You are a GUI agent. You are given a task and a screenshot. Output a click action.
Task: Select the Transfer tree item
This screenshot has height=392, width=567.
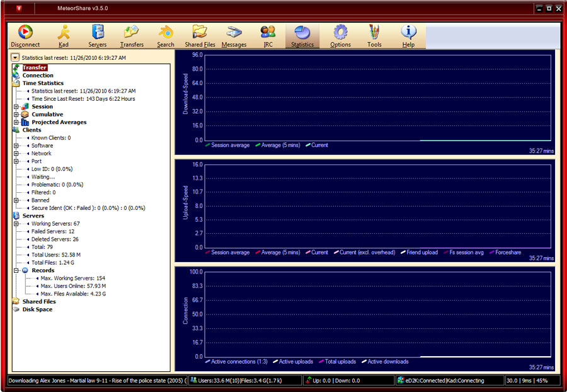pos(35,67)
